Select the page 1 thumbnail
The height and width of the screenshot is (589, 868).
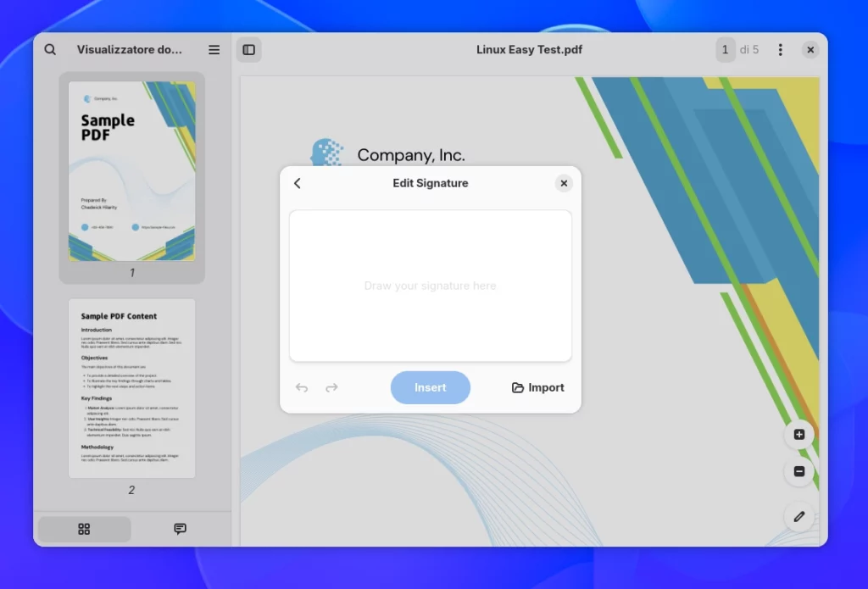[131, 171]
